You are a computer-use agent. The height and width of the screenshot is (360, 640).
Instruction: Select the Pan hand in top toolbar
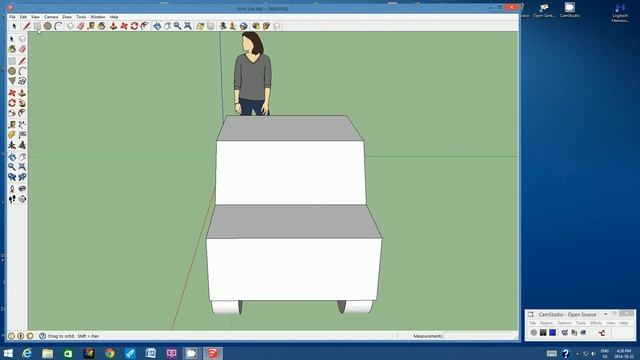coord(167,26)
